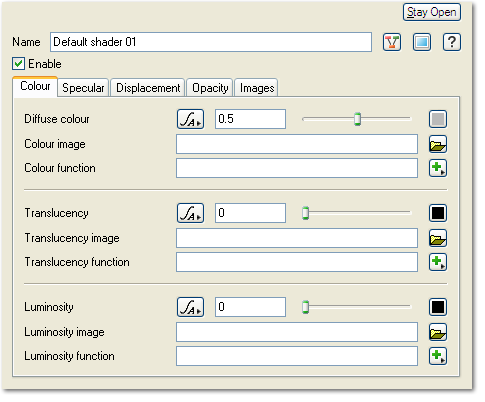Screen dimensions: 485x402
Task: Toggle the Enable checkbox
Action: tap(18, 64)
